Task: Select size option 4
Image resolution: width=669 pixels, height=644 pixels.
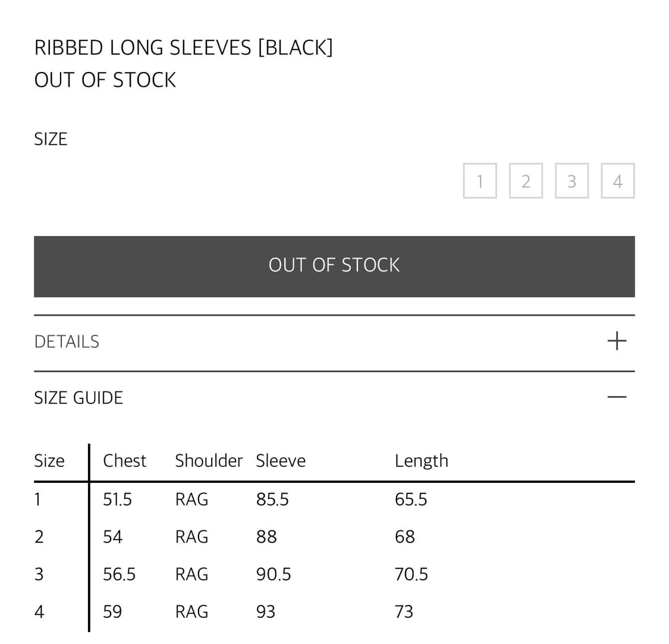Action: coord(618,181)
